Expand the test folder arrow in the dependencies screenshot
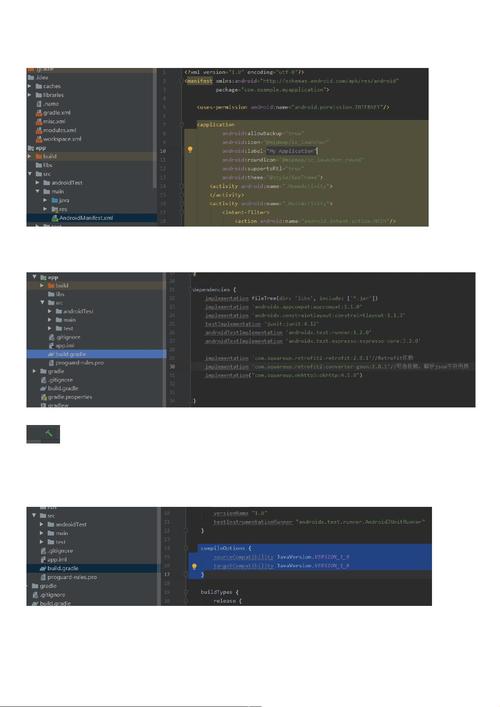Image resolution: width=500 pixels, height=707 pixels. pos(50,329)
